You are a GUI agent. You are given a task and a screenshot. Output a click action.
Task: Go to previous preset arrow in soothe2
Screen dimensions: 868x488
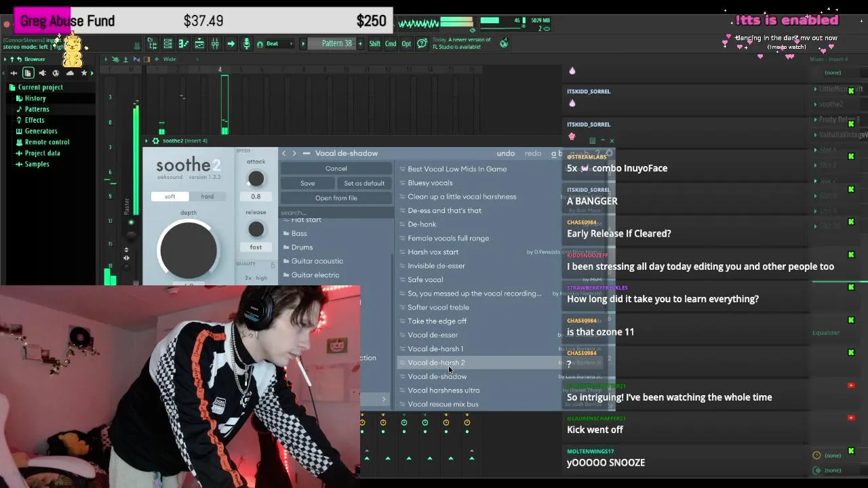click(x=284, y=153)
